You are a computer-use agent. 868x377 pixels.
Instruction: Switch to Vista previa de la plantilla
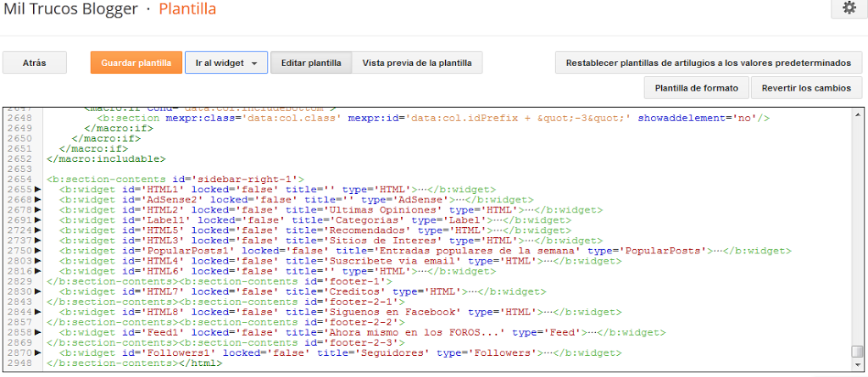[x=417, y=63]
